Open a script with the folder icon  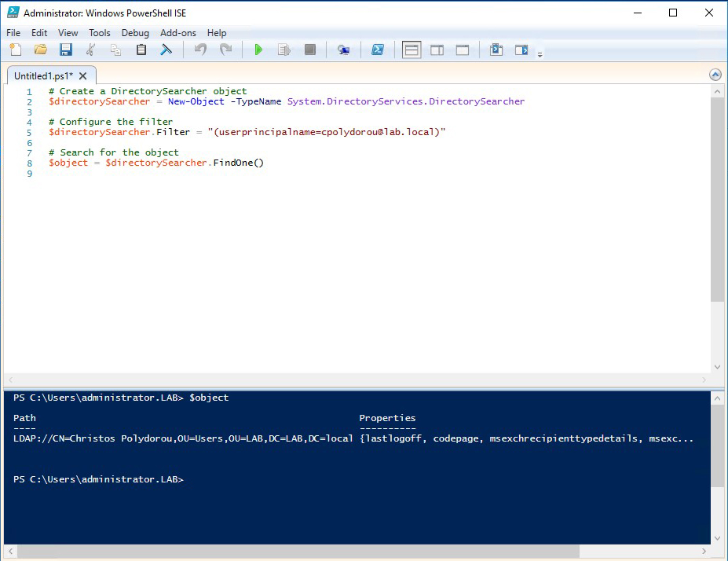(41, 49)
